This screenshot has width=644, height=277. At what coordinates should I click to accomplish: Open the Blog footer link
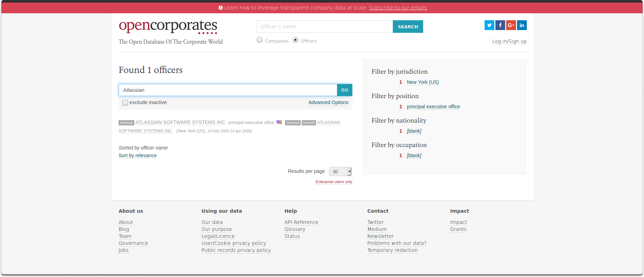coord(124,229)
